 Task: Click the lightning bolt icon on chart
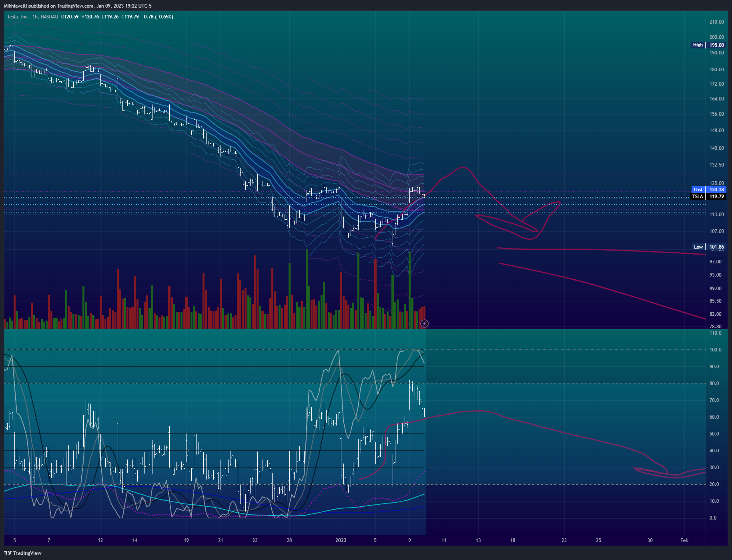click(424, 323)
